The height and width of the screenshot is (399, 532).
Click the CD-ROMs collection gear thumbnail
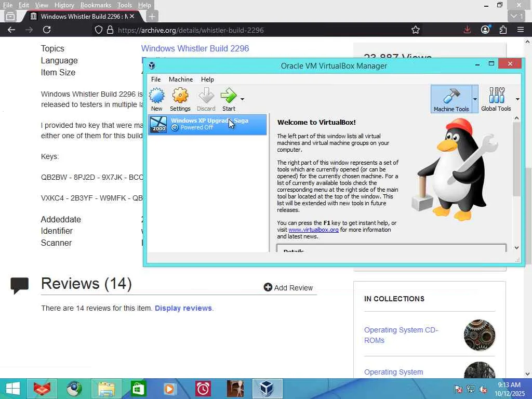pyautogui.click(x=480, y=335)
